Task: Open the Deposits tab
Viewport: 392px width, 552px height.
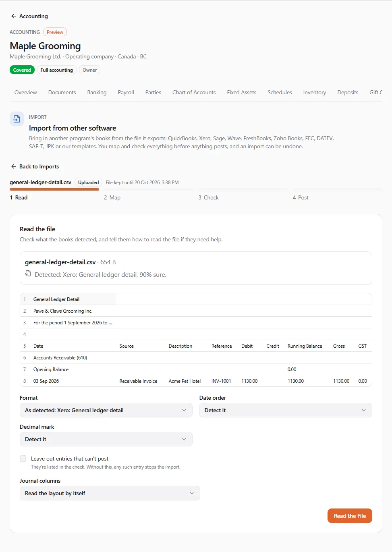Action: click(348, 92)
